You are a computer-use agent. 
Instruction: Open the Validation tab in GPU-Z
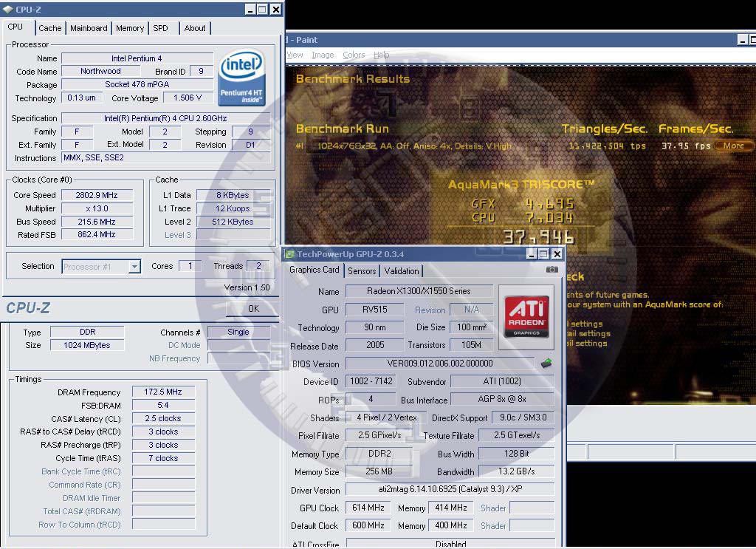402,270
